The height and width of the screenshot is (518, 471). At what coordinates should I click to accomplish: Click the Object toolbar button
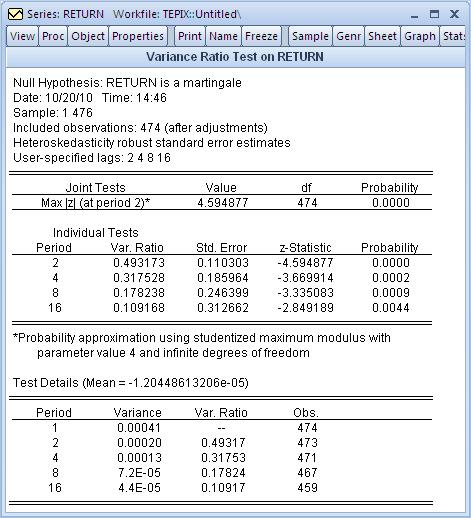[88, 36]
